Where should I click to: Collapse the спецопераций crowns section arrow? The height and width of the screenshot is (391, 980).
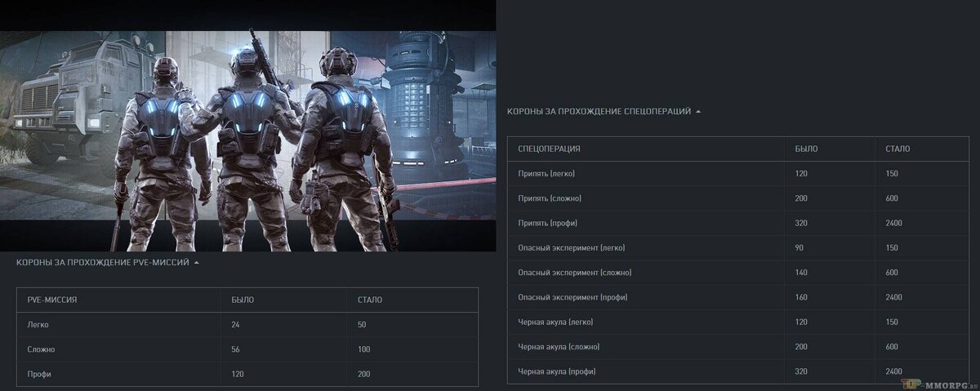coord(697,111)
